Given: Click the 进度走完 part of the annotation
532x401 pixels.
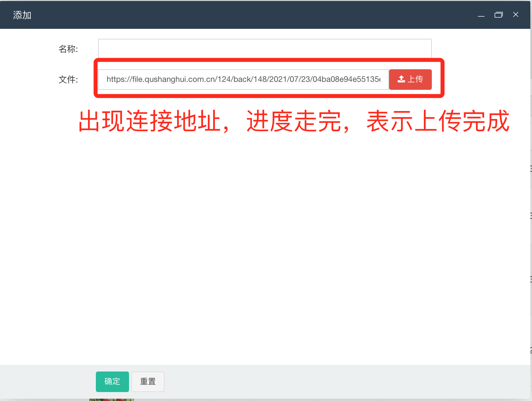Looking at the screenshot, I should coord(294,121).
